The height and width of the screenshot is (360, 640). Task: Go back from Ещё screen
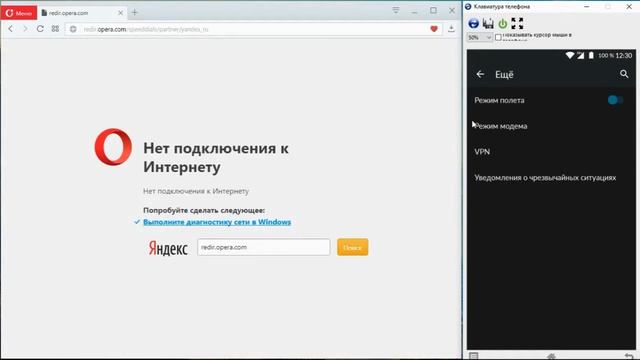480,74
